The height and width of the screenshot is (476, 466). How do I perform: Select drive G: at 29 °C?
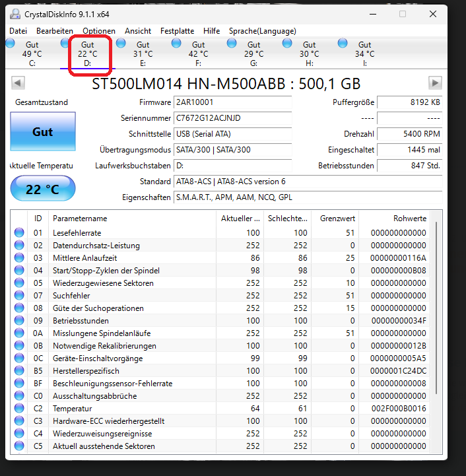(x=254, y=53)
